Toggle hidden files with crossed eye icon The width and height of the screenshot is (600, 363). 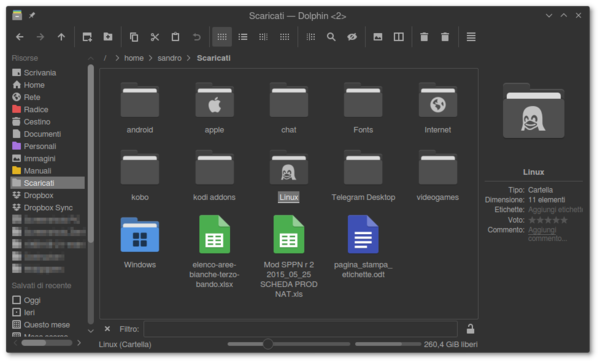coord(352,37)
